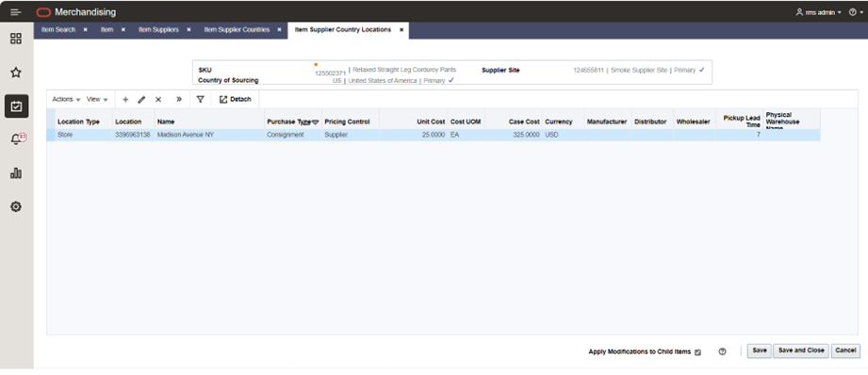Close Item Supplier Country Locations tab
Image resolution: width=868 pixels, height=375 pixels.
(x=401, y=30)
